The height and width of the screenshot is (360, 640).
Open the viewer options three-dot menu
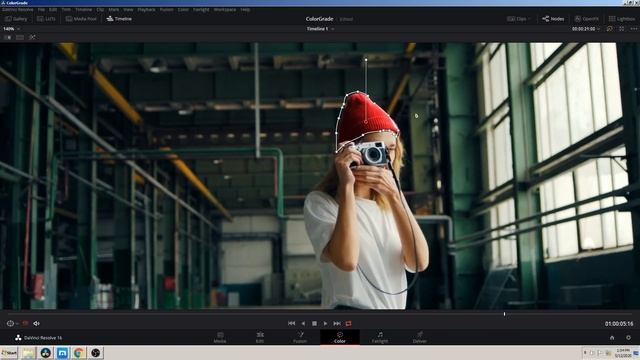pos(633,29)
